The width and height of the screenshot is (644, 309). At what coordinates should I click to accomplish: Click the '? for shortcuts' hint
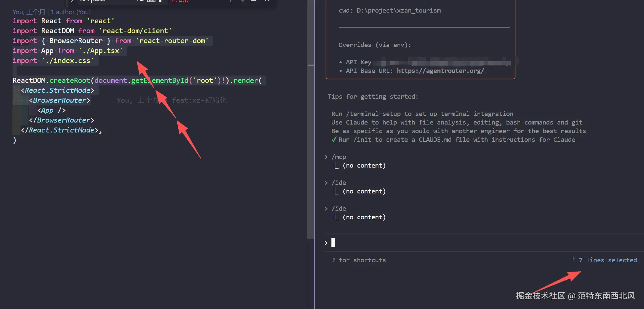[359, 260]
